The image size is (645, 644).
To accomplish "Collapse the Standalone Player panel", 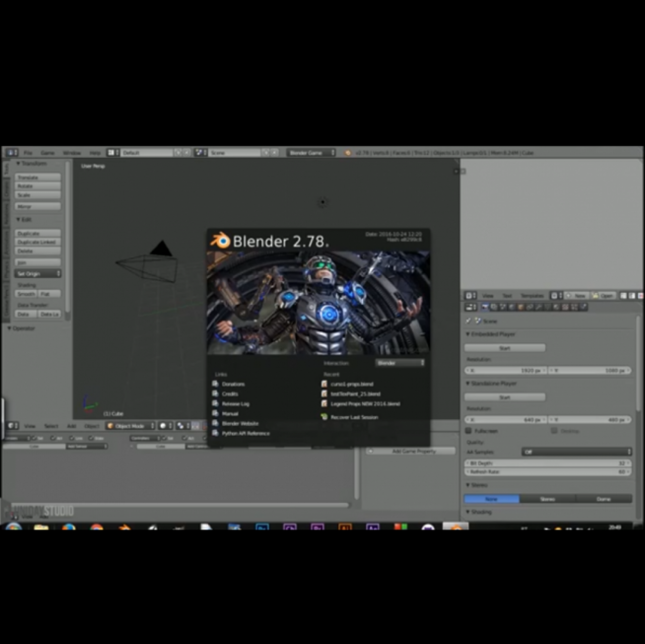I will tap(468, 383).
